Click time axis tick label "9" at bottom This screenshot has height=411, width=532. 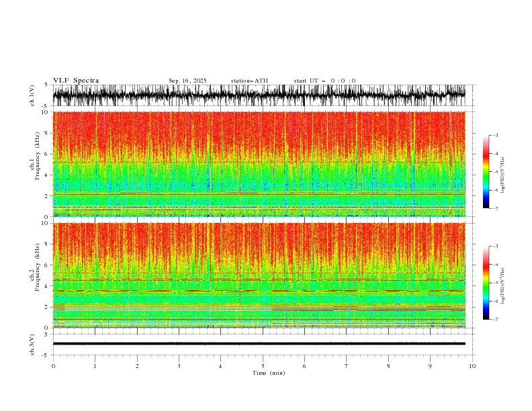[430, 366]
